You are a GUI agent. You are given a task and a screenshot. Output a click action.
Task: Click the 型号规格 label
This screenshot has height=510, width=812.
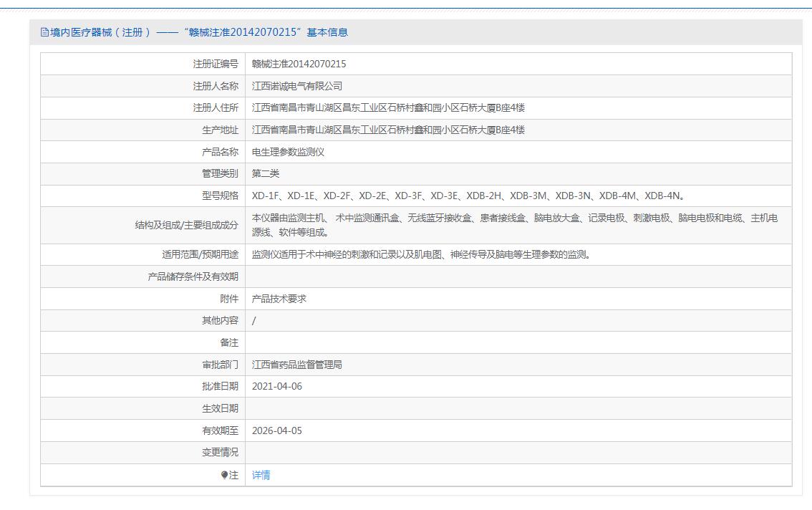coord(220,196)
